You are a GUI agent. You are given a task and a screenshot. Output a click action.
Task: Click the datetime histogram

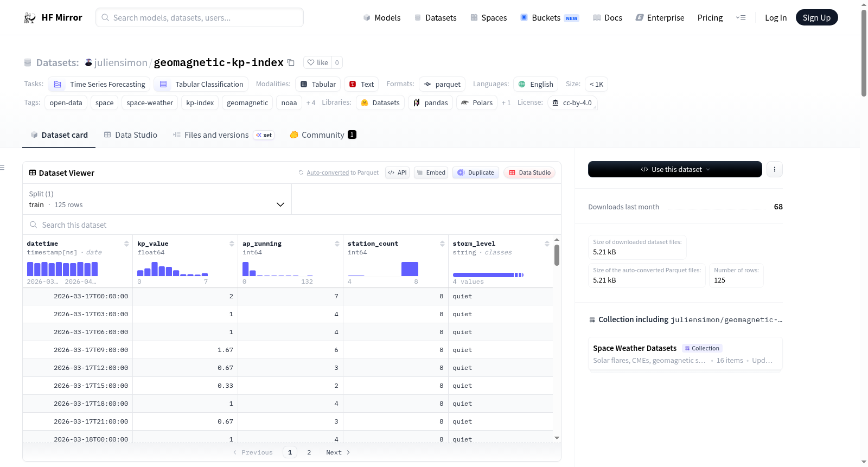62,269
